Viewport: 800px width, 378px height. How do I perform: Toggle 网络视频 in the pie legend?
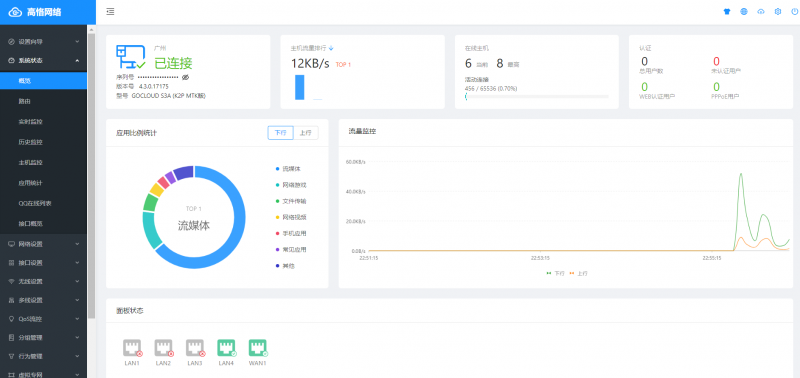point(291,217)
